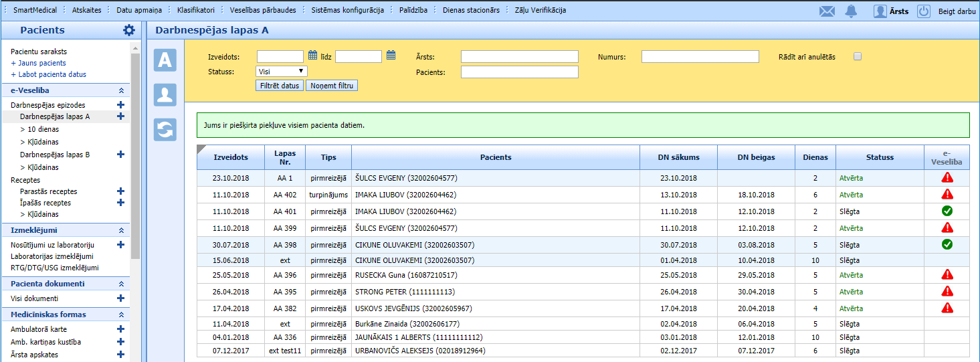980x362 pixels.
Task: Click the large letter A sidebar icon
Action: (x=165, y=60)
